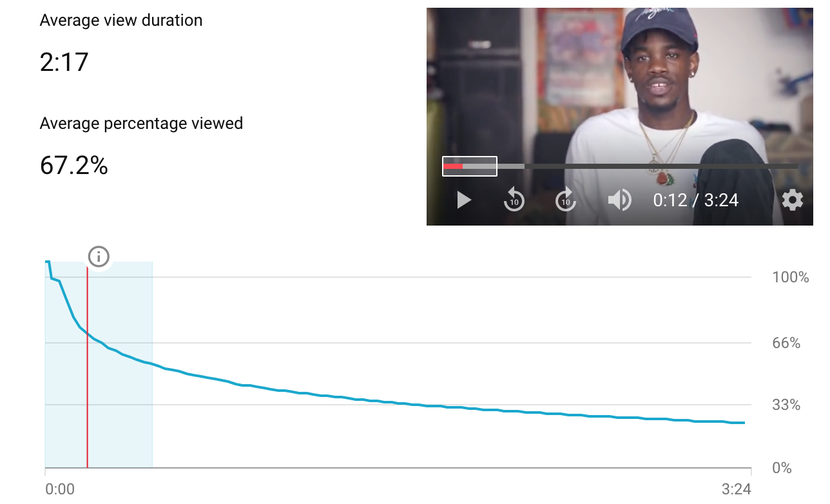Click the video progress bar

point(620,166)
